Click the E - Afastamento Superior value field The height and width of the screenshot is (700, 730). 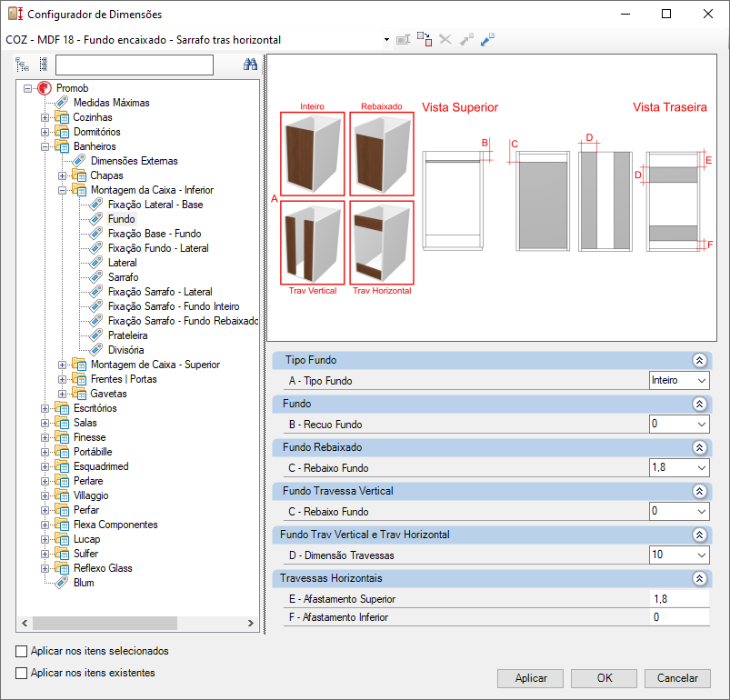point(679,599)
